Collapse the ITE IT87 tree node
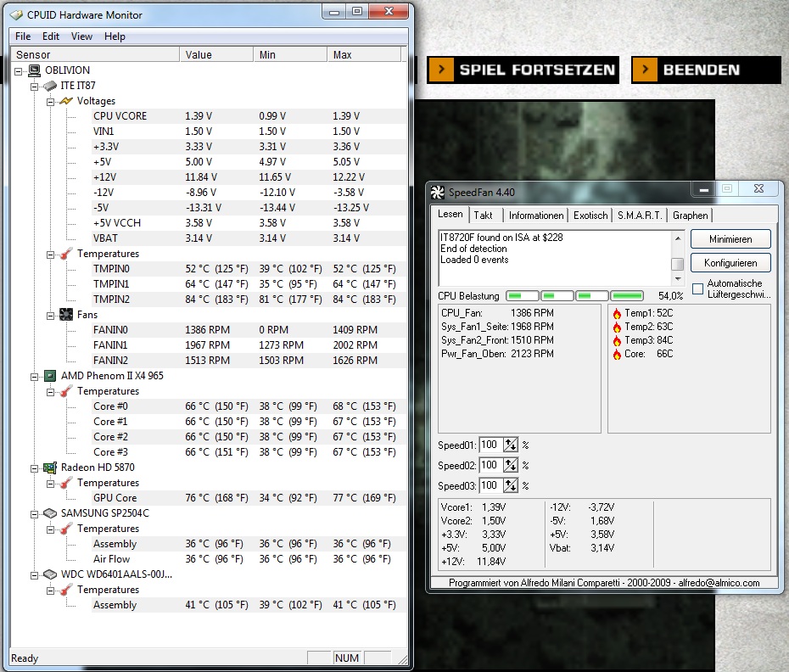Image resolution: width=789 pixels, height=672 pixels. (34, 87)
